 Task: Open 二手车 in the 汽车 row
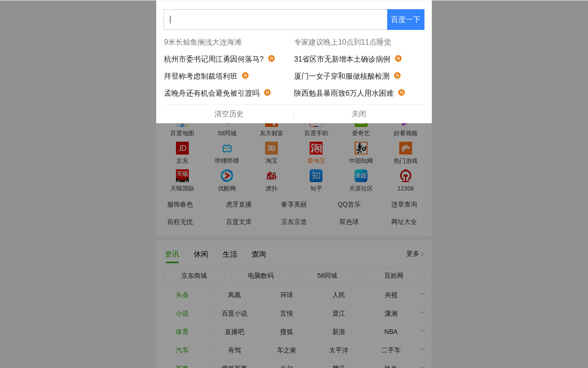pos(391,351)
